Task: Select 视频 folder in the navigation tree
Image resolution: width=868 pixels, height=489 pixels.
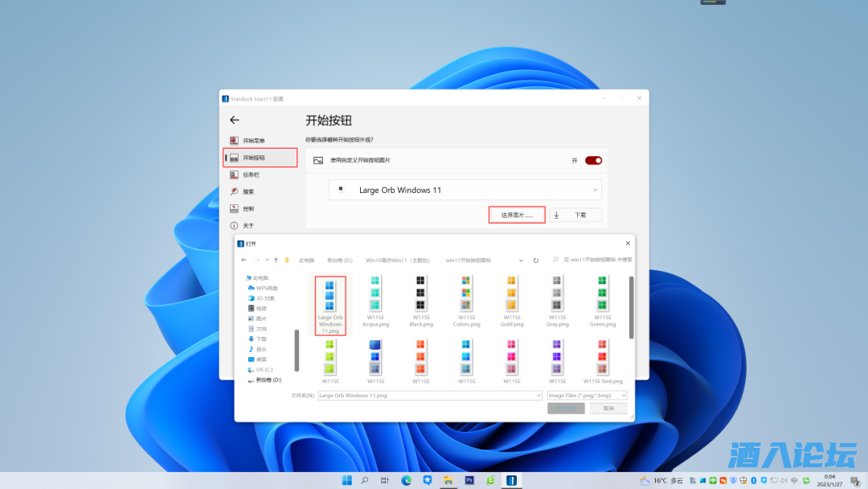Action: [257, 309]
